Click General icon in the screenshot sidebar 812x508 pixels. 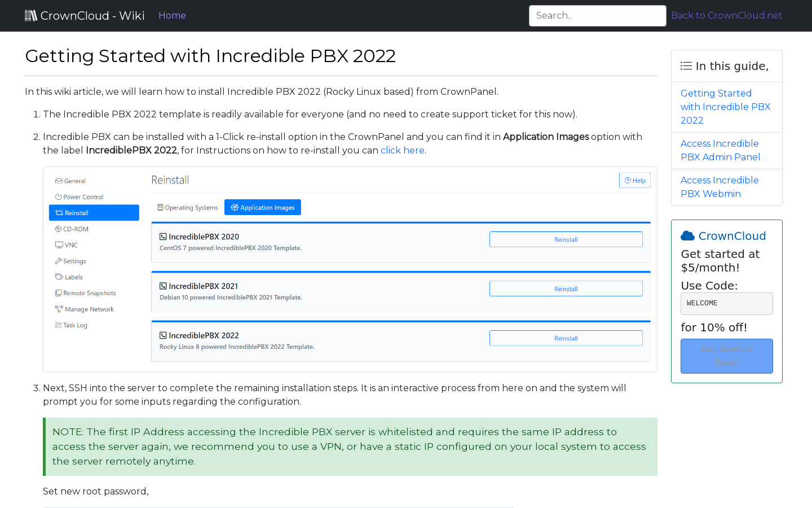59,181
